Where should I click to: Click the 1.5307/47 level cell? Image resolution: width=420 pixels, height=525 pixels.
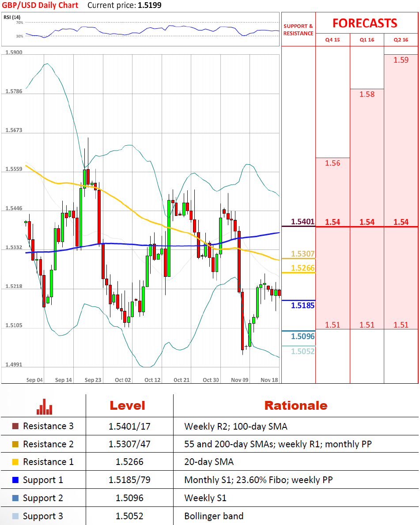pos(129,444)
